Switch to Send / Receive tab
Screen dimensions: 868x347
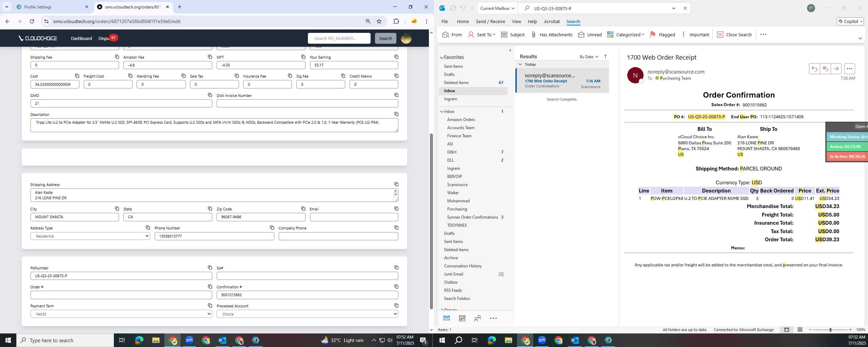pyautogui.click(x=490, y=21)
